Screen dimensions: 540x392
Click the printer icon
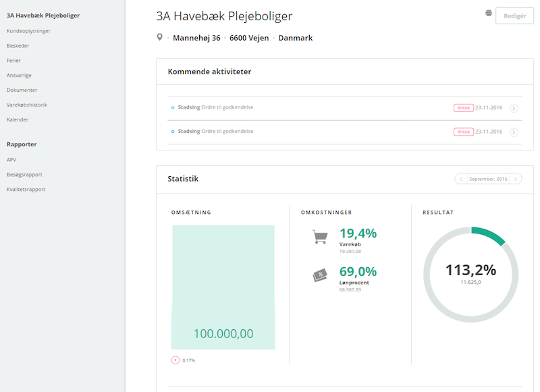coord(489,13)
